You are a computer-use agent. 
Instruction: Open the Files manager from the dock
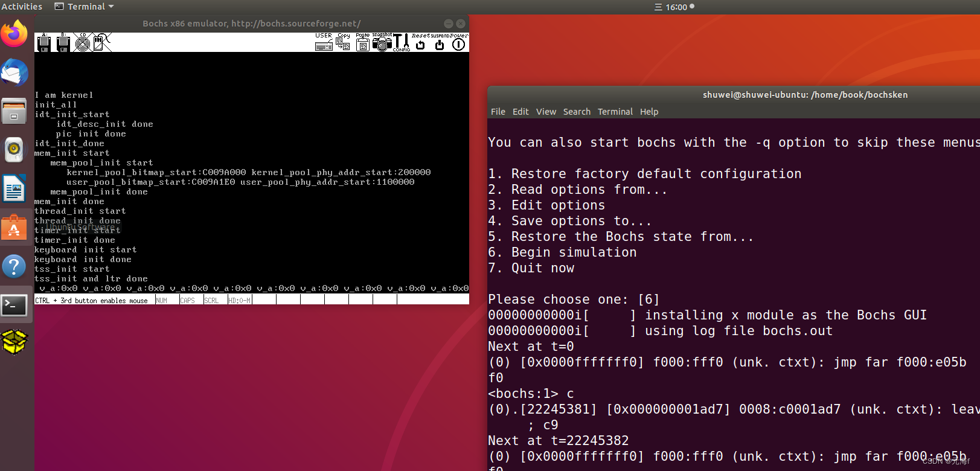14,111
